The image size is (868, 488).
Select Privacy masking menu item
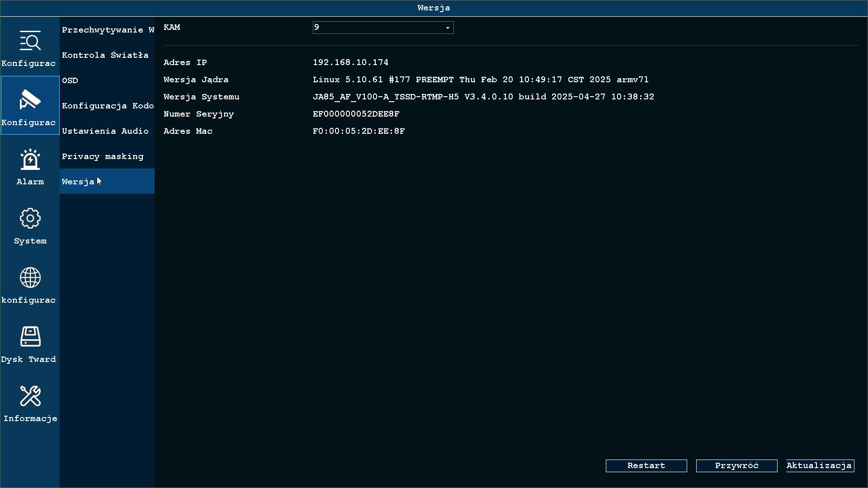(x=107, y=156)
